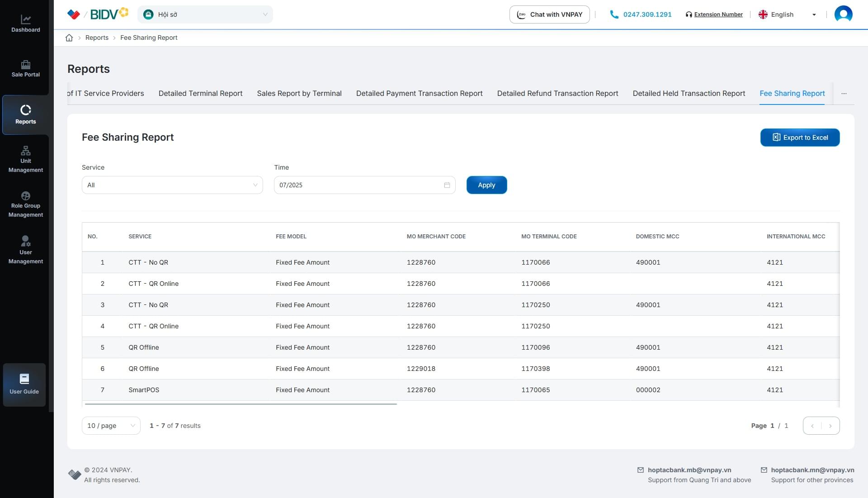Open the Service filter dropdown
This screenshot has width=868, height=498.
172,185
